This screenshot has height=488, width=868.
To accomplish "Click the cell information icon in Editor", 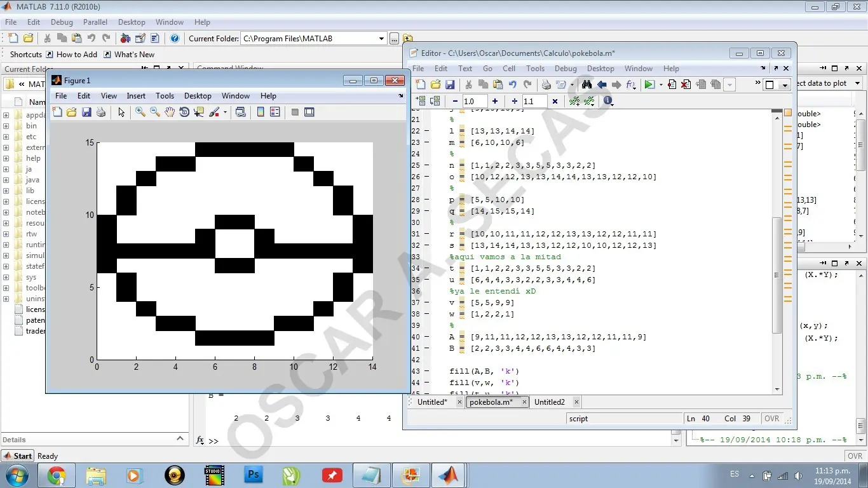I will 608,101.
